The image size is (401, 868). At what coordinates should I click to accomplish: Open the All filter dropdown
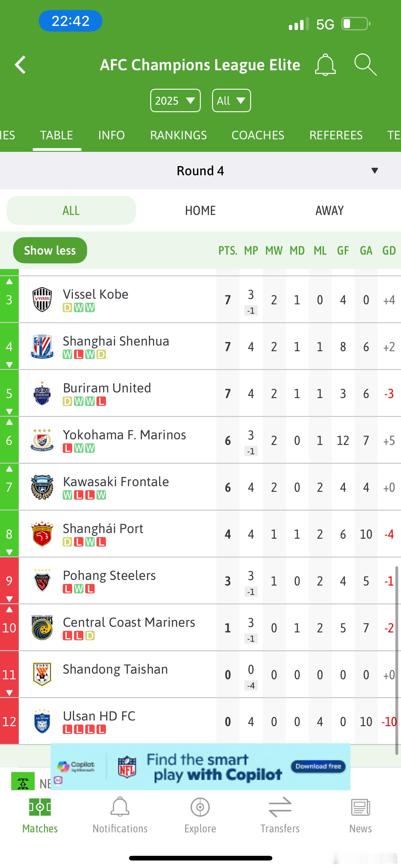pyautogui.click(x=231, y=100)
